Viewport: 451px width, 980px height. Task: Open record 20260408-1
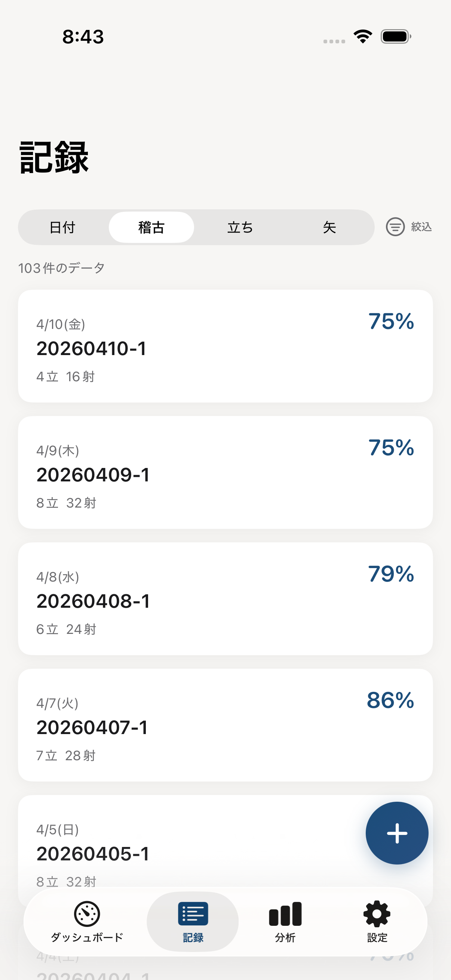[x=225, y=599]
